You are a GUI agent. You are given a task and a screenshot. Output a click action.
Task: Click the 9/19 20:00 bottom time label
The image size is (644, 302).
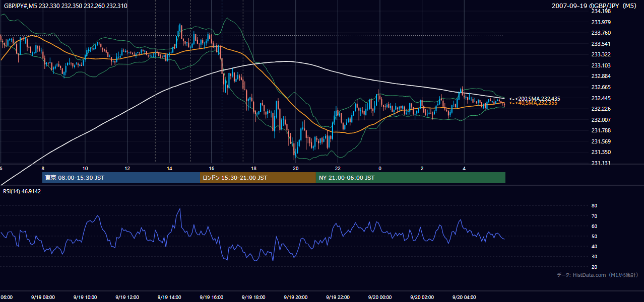point(295,297)
